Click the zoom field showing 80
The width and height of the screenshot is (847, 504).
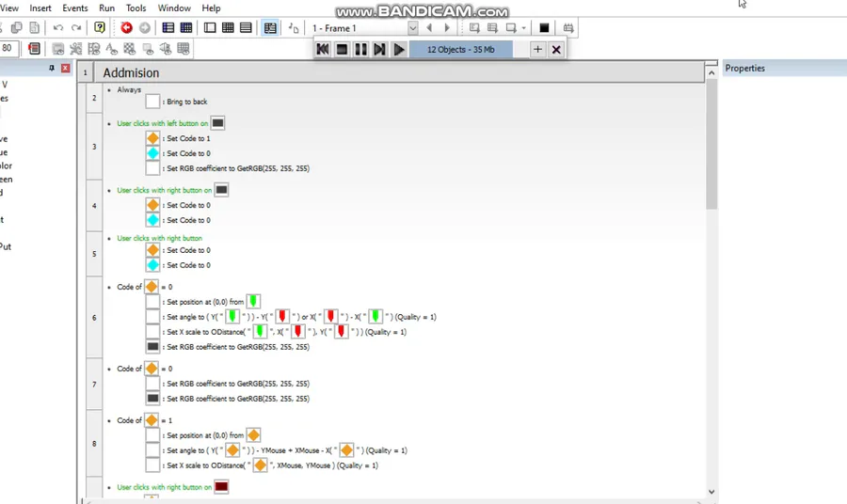(9, 48)
